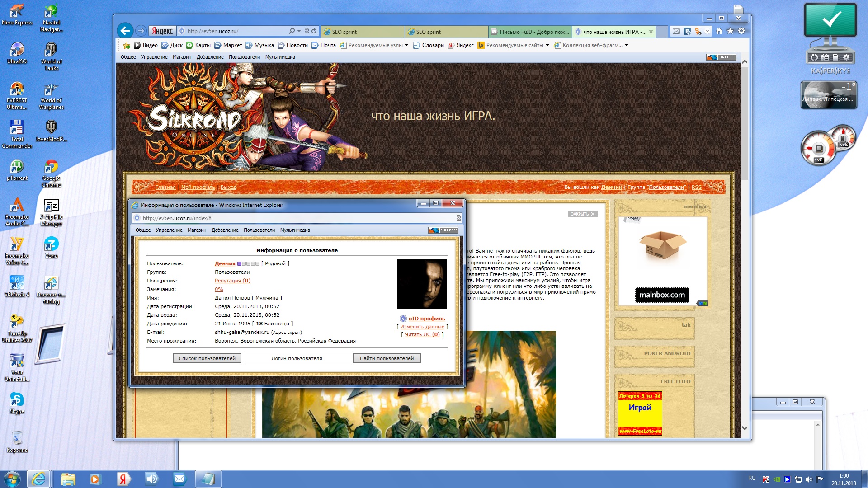
Task: Open the Recycle Bin (Корзина) on the desktop
Action: (x=17, y=442)
